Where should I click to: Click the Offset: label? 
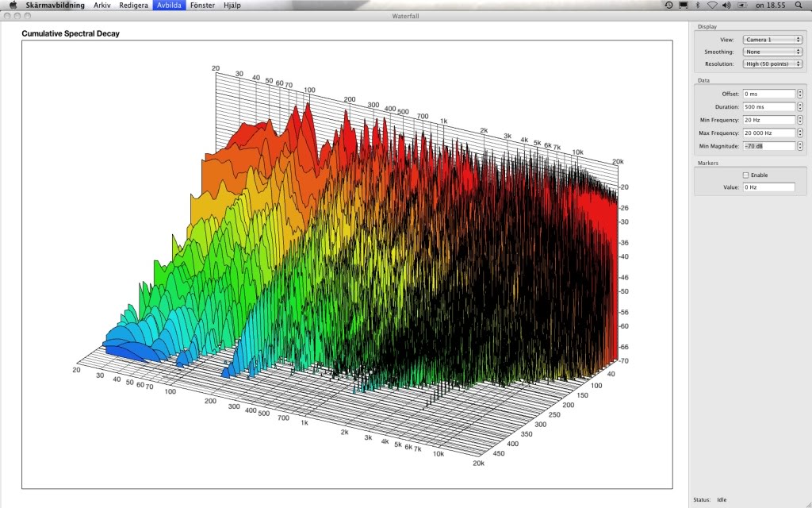[730, 94]
